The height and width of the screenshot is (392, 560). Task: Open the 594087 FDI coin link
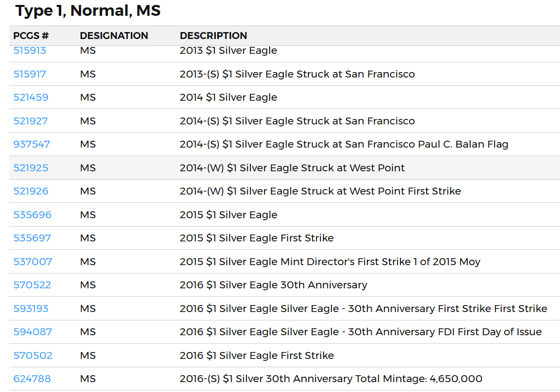pyautogui.click(x=33, y=332)
